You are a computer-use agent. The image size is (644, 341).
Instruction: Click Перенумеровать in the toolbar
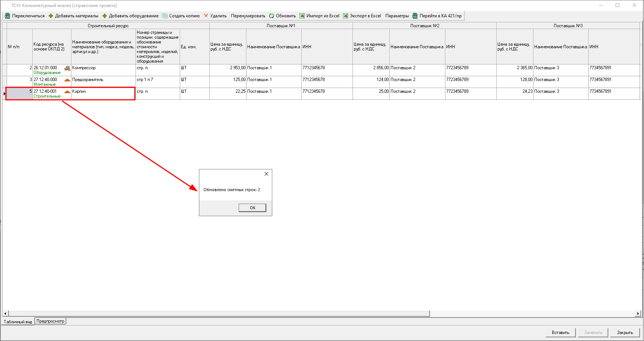coord(248,16)
